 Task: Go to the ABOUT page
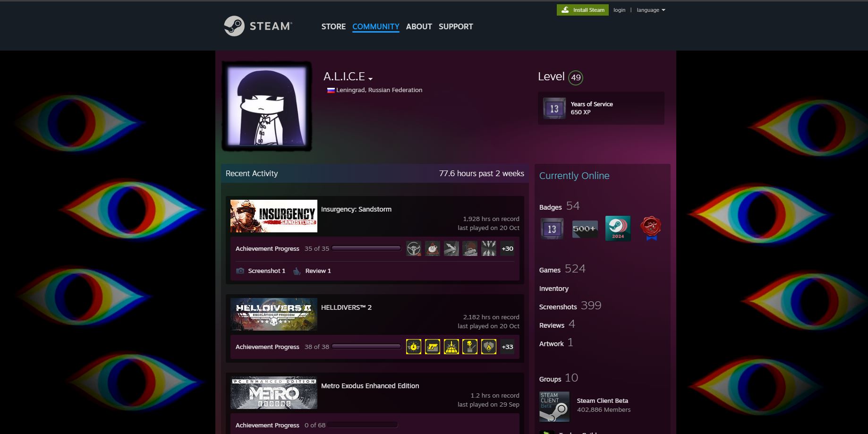419,26
